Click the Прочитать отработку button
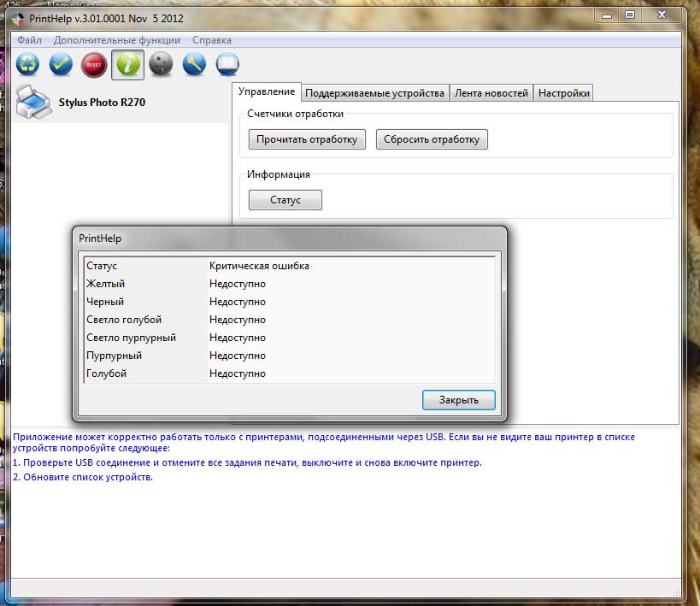Viewport: 700px width, 606px height. (307, 139)
